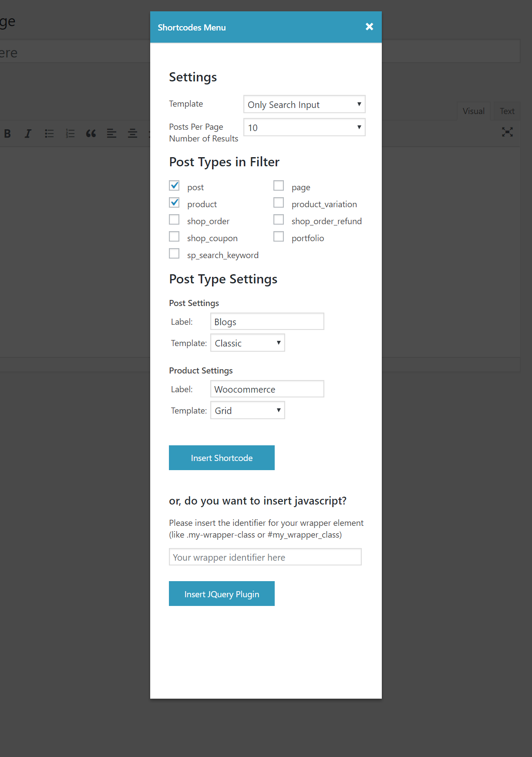This screenshot has width=532, height=757.
Task: Click the Post Types in Filter heading
Action: tap(224, 162)
